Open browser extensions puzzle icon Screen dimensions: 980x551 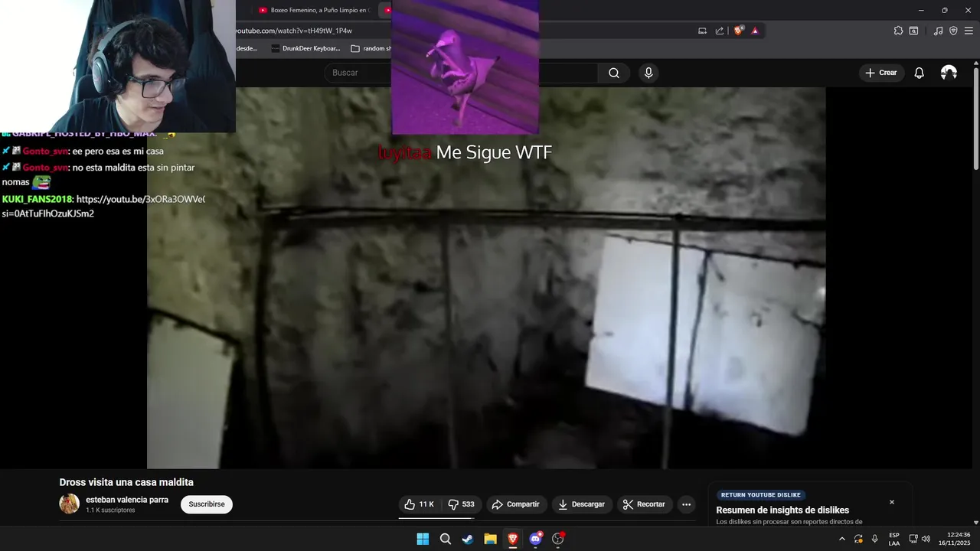coord(898,31)
